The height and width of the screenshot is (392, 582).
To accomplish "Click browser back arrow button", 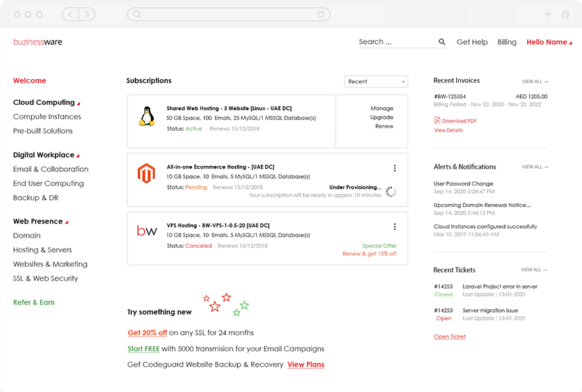I will 72,14.
